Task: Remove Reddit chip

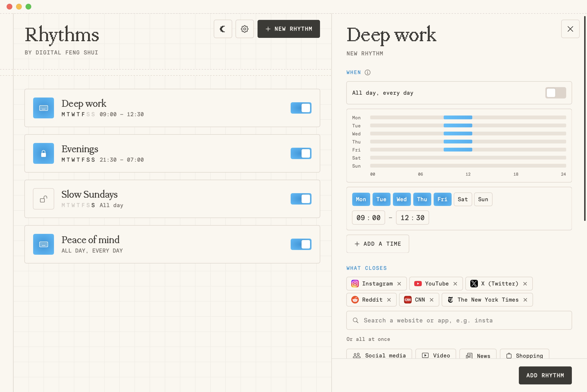Action: [x=389, y=300]
